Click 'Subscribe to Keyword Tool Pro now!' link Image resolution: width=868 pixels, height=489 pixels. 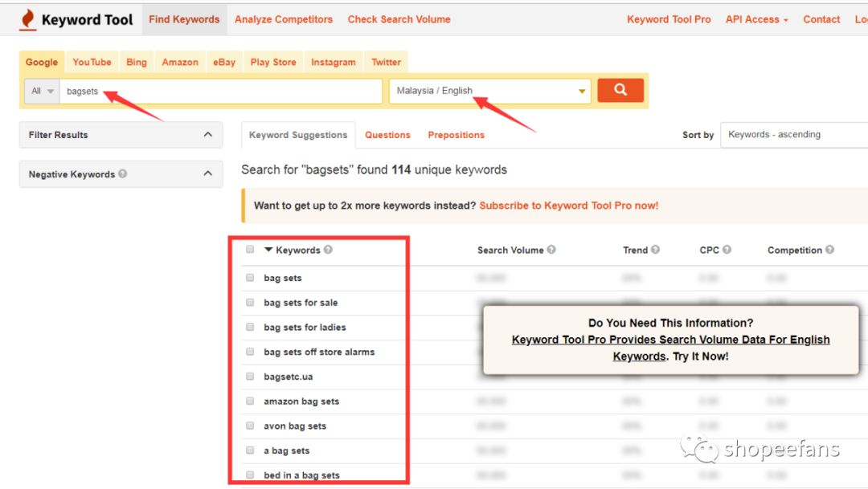click(568, 206)
